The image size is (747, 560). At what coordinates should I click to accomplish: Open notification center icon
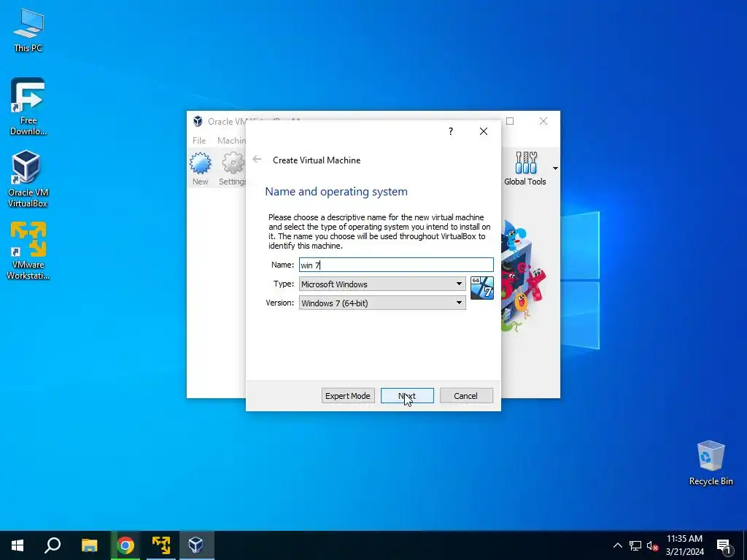point(724,545)
